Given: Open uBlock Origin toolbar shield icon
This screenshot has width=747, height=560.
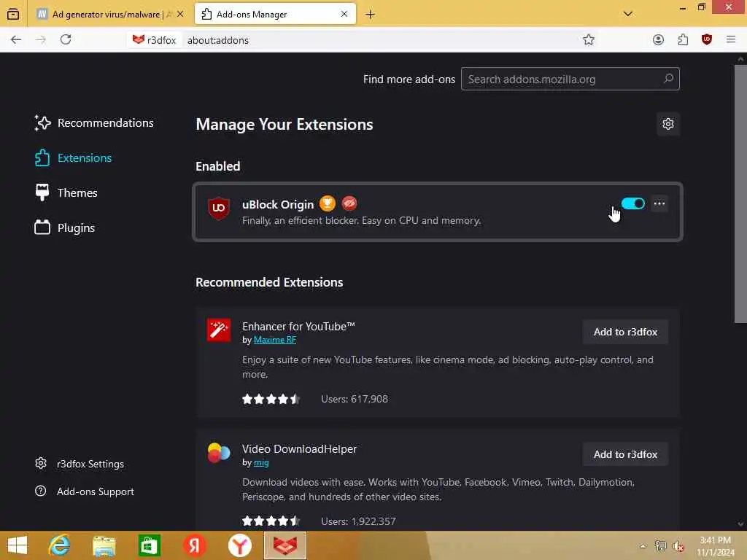Looking at the screenshot, I should tap(706, 40).
